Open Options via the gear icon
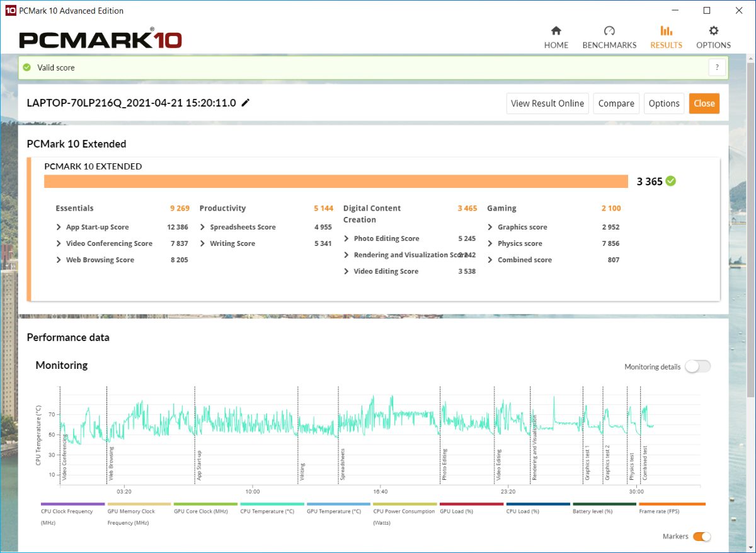This screenshot has height=553, width=756. click(x=713, y=31)
